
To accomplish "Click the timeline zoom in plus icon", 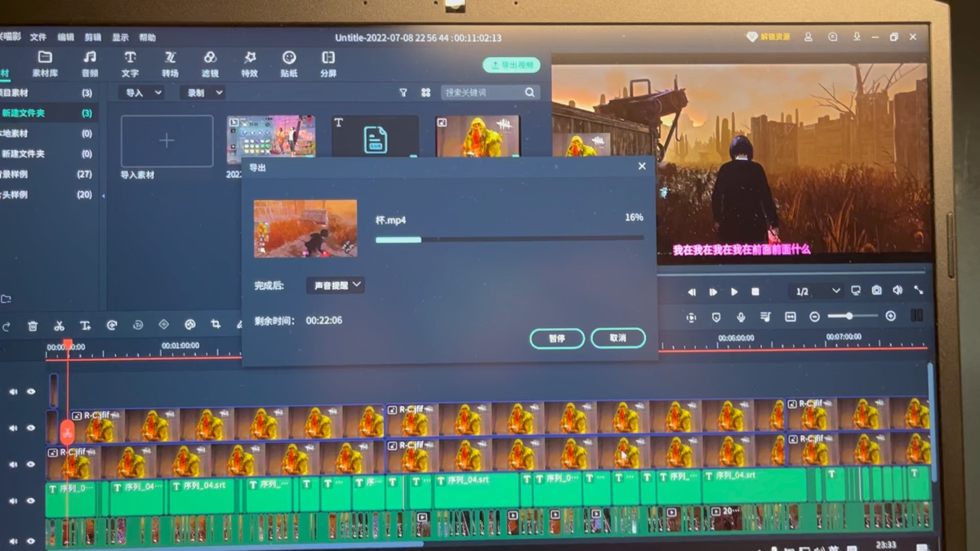I will pyautogui.click(x=890, y=316).
